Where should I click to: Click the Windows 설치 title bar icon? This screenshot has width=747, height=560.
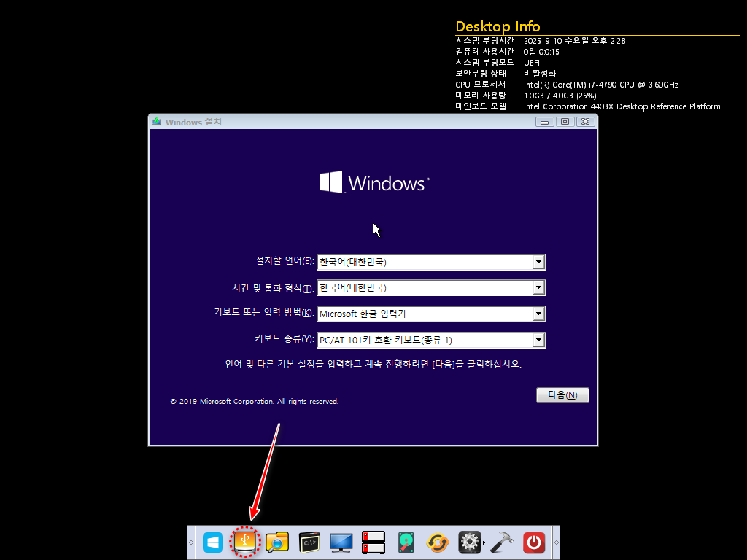pos(157,122)
